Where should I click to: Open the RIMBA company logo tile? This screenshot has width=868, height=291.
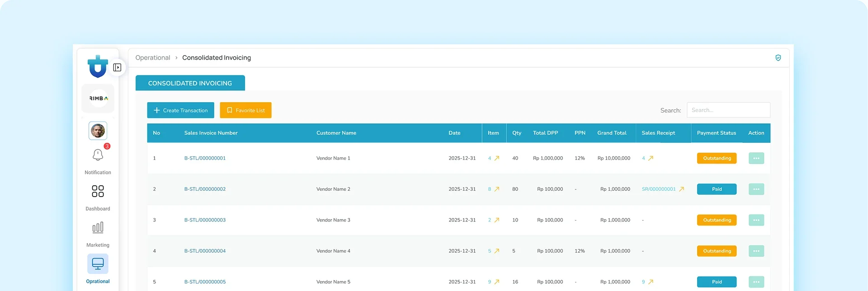98,98
